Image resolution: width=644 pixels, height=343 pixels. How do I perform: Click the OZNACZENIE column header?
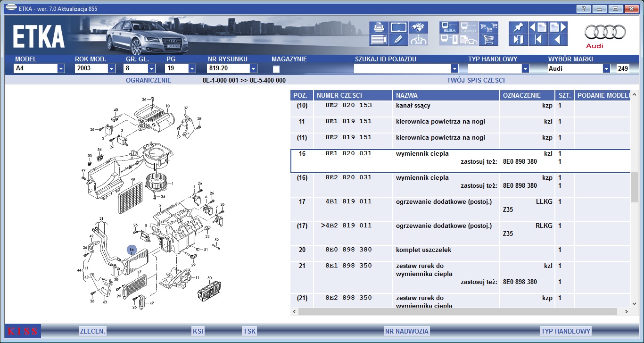coord(527,95)
